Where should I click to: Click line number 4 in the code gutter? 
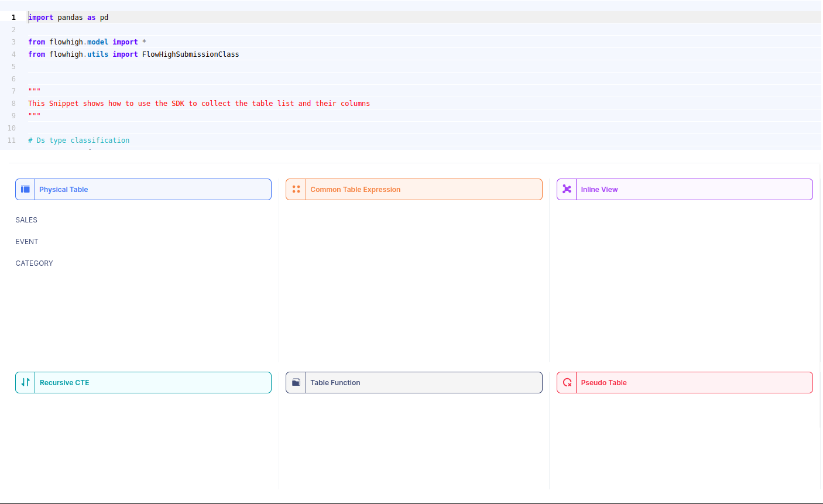[13, 54]
